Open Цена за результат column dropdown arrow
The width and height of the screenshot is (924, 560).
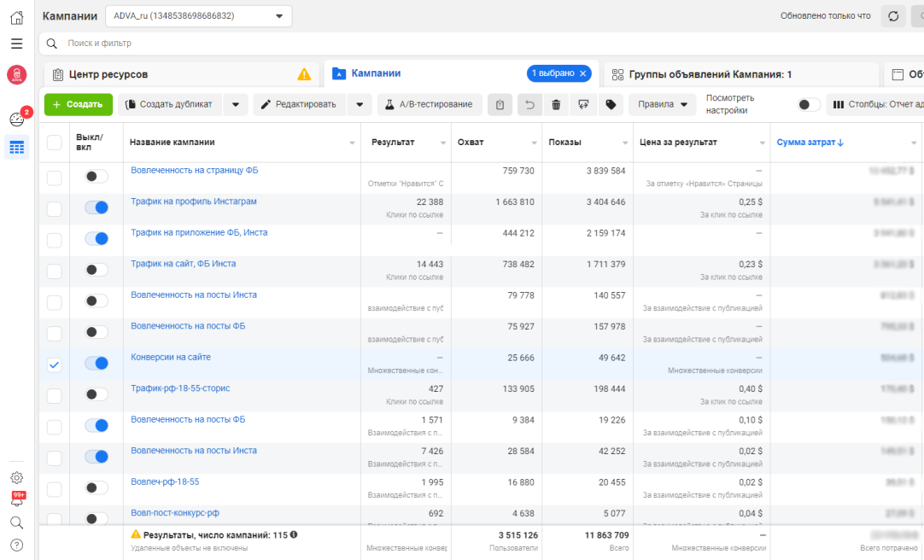pos(762,143)
